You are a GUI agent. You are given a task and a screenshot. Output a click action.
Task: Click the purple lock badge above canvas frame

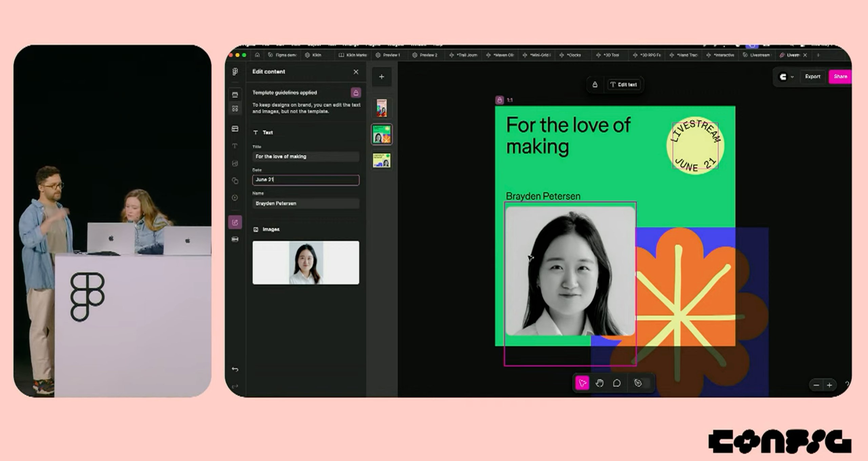pyautogui.click(x=499, y=100)
